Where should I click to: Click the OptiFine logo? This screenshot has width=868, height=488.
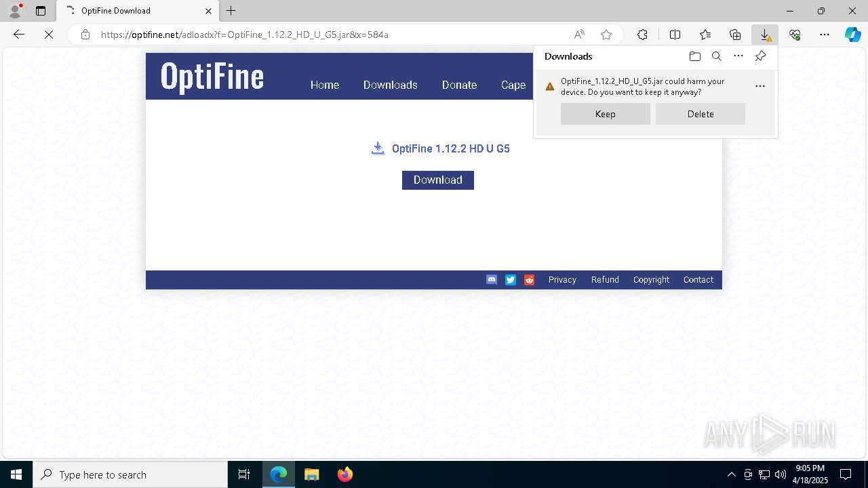click(x=212, y=77)
